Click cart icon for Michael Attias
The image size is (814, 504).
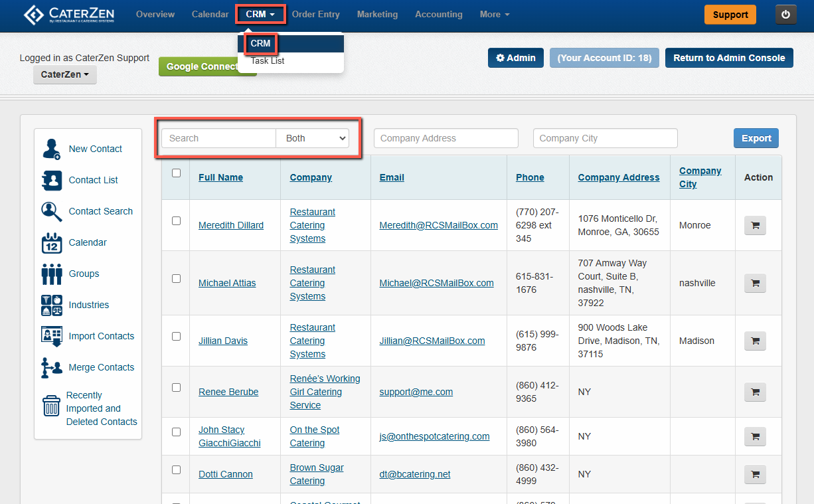755,283
